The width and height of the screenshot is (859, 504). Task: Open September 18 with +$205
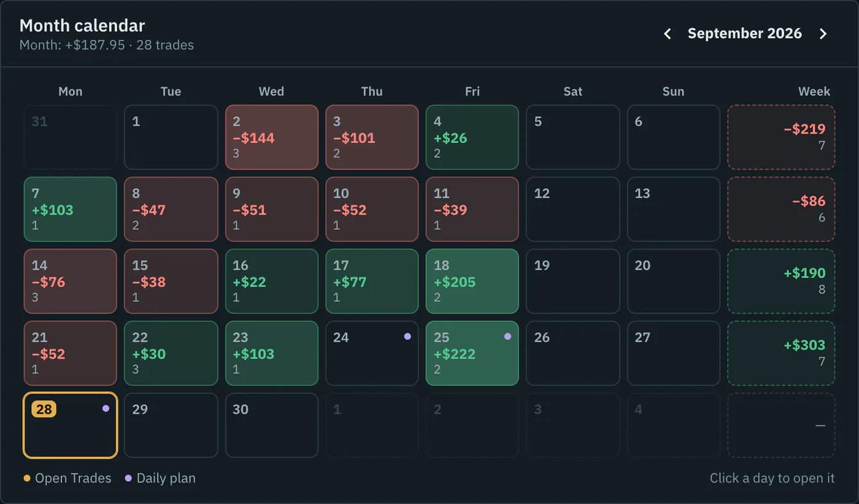472,281
